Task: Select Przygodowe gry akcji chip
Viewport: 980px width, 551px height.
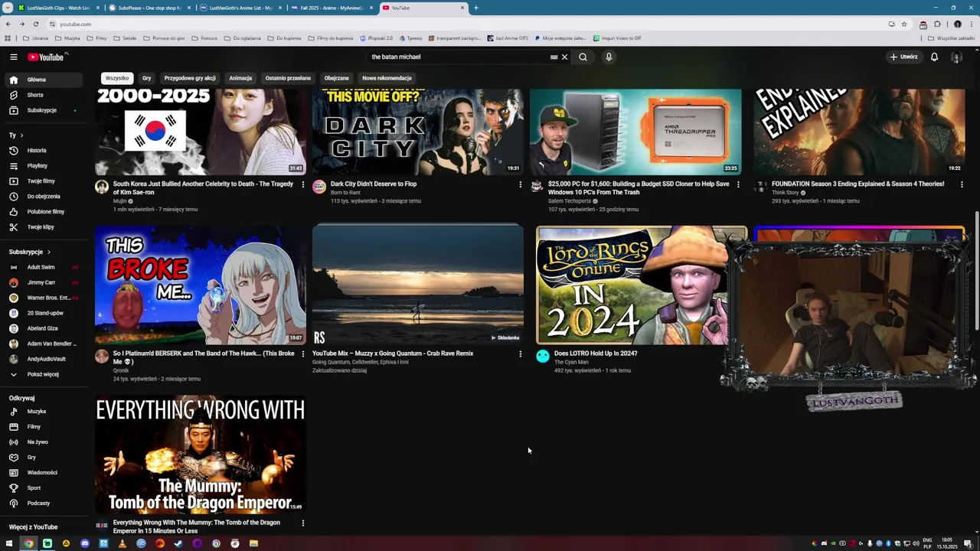Action: (190, 78)
